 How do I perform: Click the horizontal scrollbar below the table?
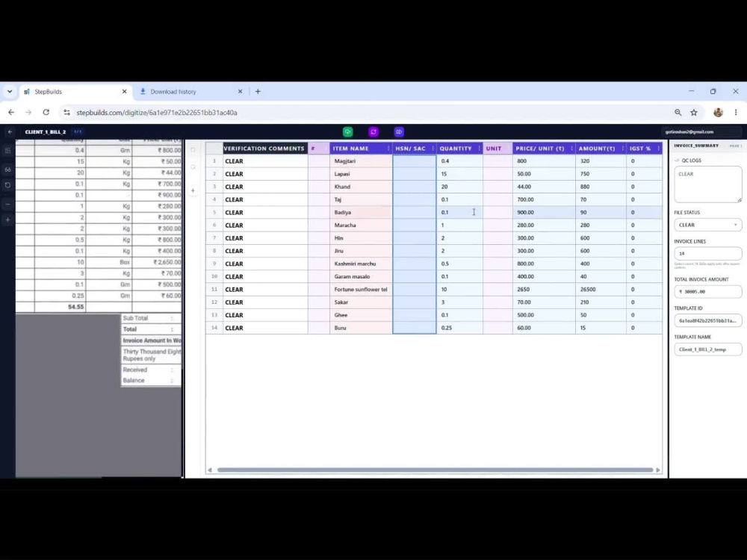coord(435,470)
